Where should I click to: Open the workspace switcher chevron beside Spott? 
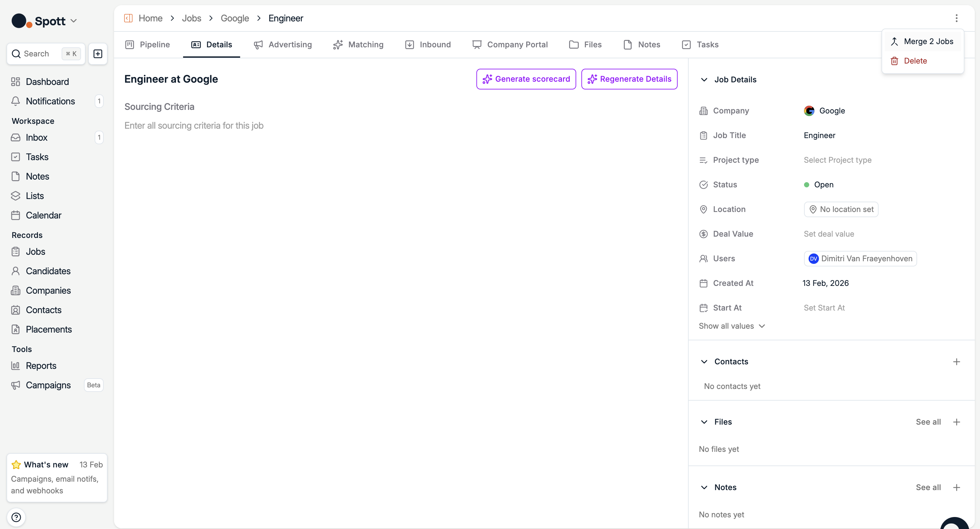tap(74, 21)
